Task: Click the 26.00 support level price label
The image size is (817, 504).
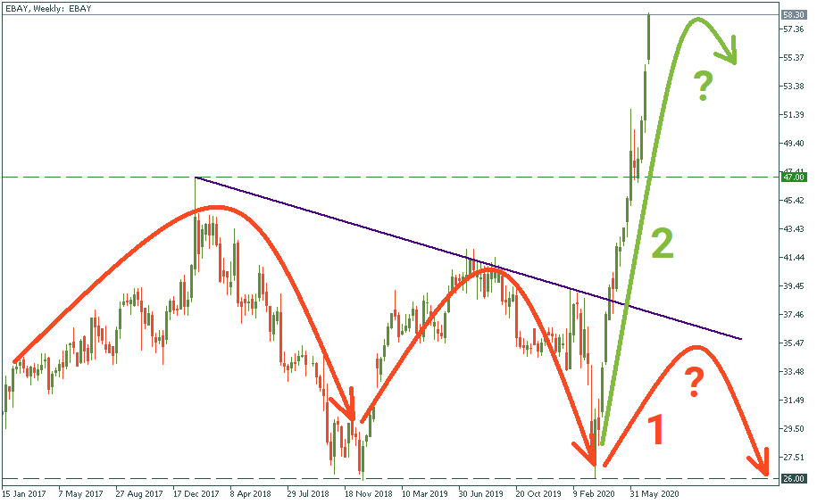Action: coord(794,479)
